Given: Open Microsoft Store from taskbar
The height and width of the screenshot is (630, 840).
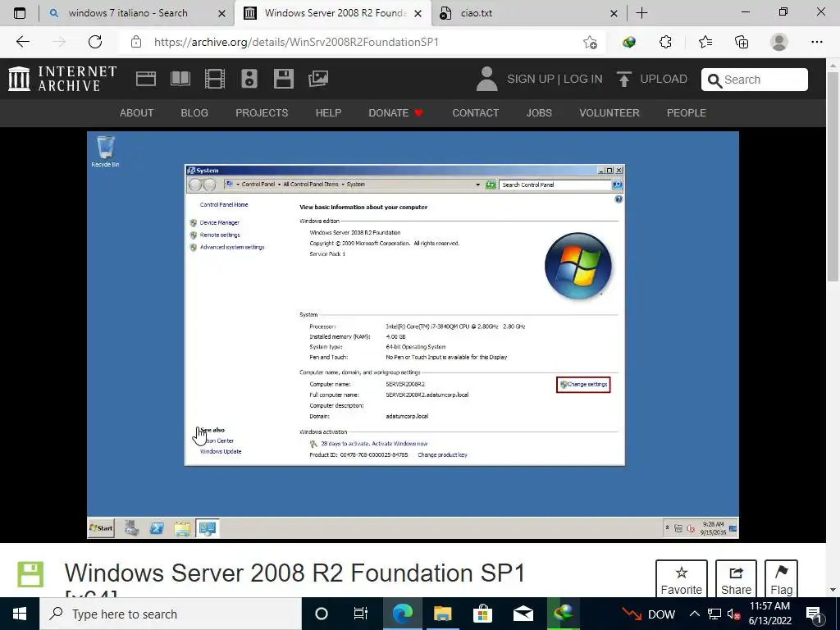Looking at the screenshot, I should pyautogui.click(x=482, y=614).
